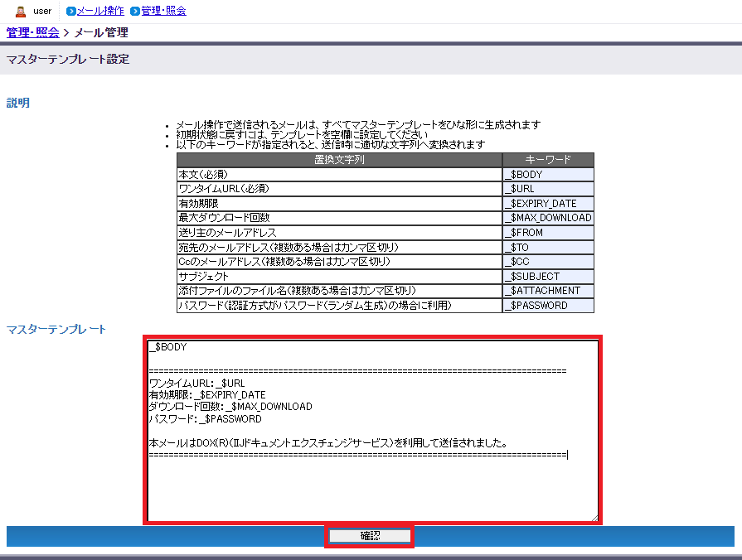Open the 管理・照会 top menu link

(x=163, y=12)
